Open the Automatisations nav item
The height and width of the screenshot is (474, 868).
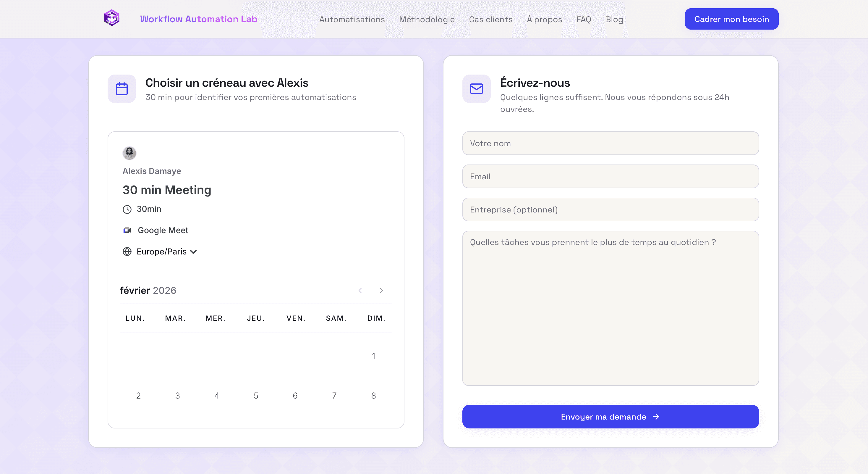pos(352,19)
